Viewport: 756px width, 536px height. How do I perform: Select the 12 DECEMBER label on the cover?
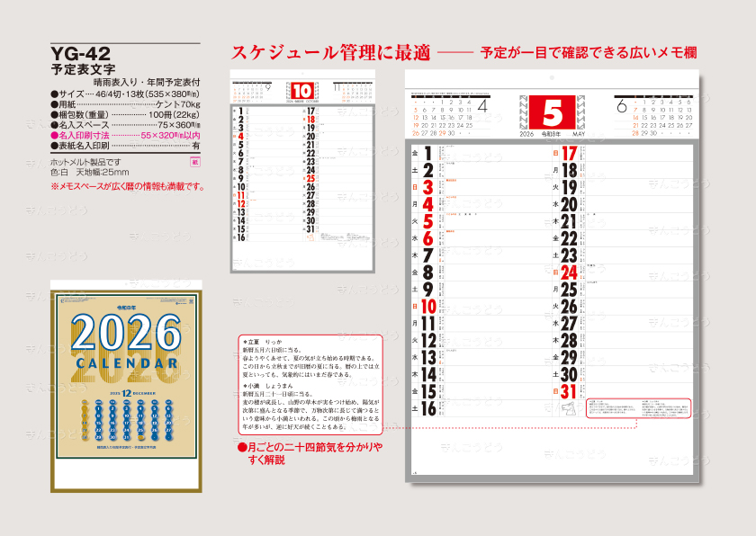(x=132, y=393)
